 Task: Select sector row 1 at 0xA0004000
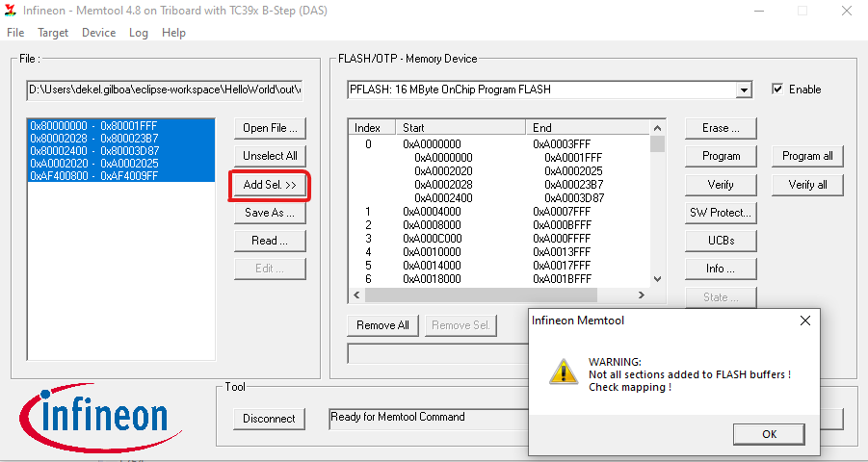click(499, 212)
